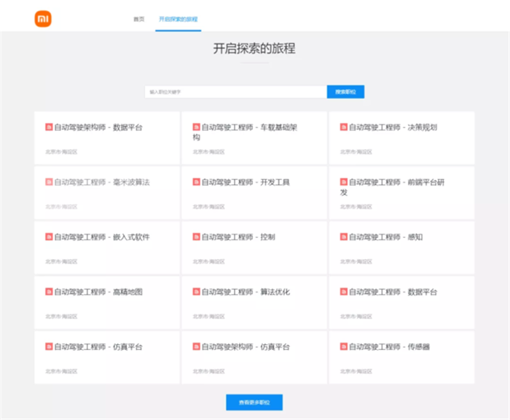Open 自动驾驶工程师 - 前瞻平台研发 job listing
Viewport: 510px width, 420px height.
396,183
